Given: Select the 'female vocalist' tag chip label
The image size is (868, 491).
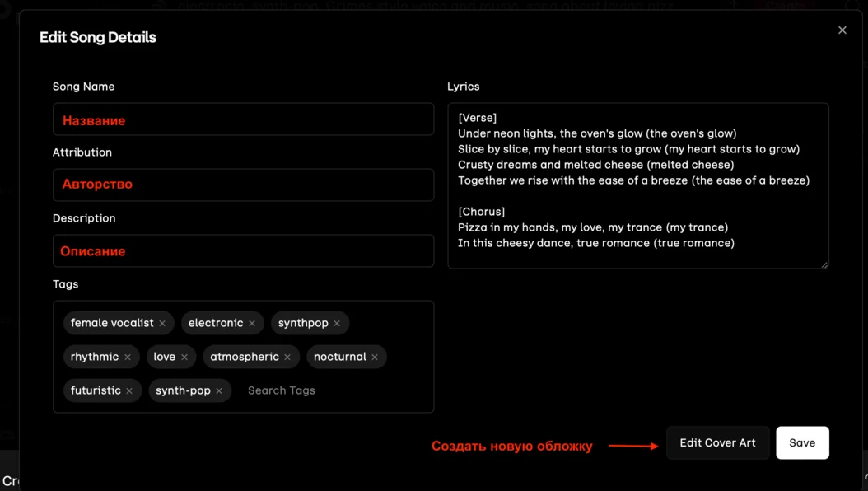Looking at the screenshot, I should (x=112, y=323).
